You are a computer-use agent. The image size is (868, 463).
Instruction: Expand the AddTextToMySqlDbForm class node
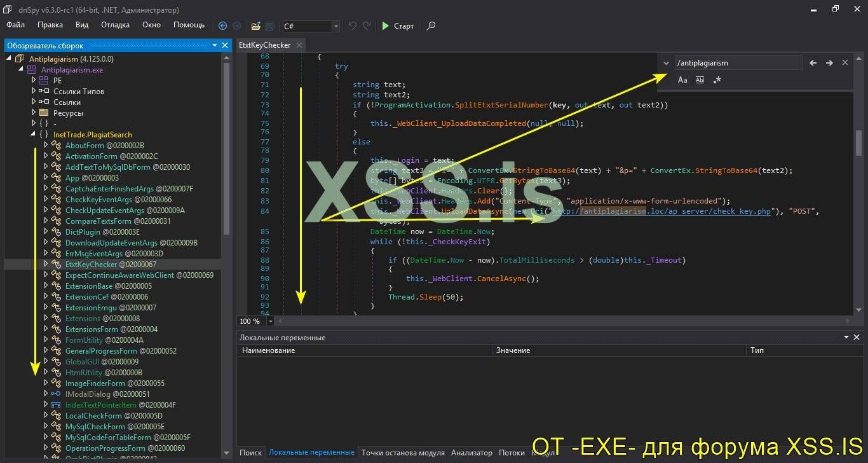[x=46, y=167]
